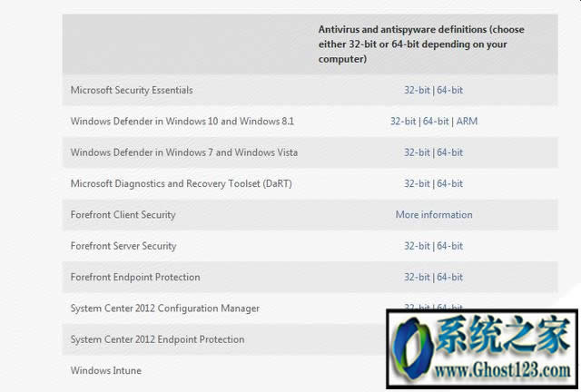This screenshot has height=392, width=581.
Task: Download 64-bit Forefront Endpoint Protection definitions
Action: click(x=449, y=277)
